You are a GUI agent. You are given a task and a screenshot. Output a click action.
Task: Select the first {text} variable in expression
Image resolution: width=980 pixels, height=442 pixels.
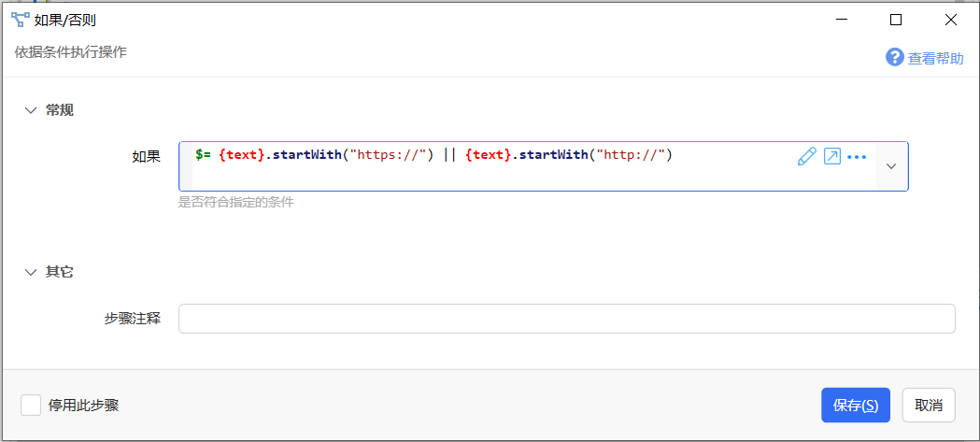(242, 155)
